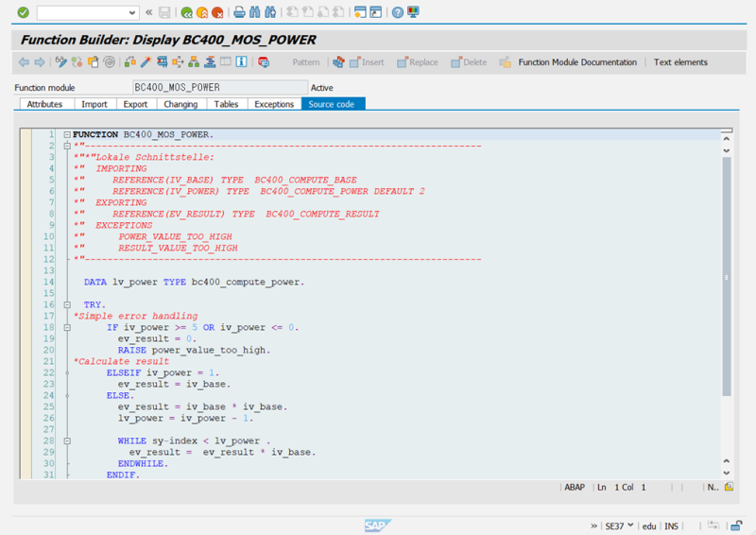
Task: Switch to the Import tab
Action: pos(94,104)
